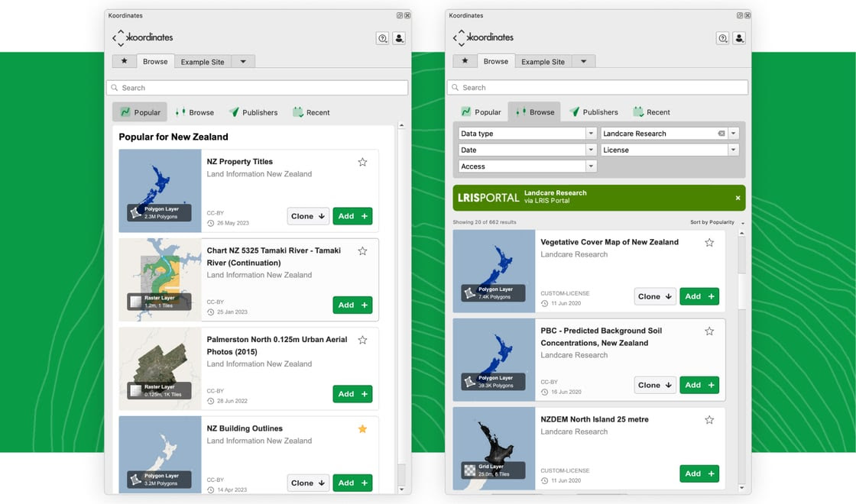The width and height of the screenshot is (856, 504).
Task: Unfavorite NZ Building Outlines gold star
Action: tap(362, 428)
